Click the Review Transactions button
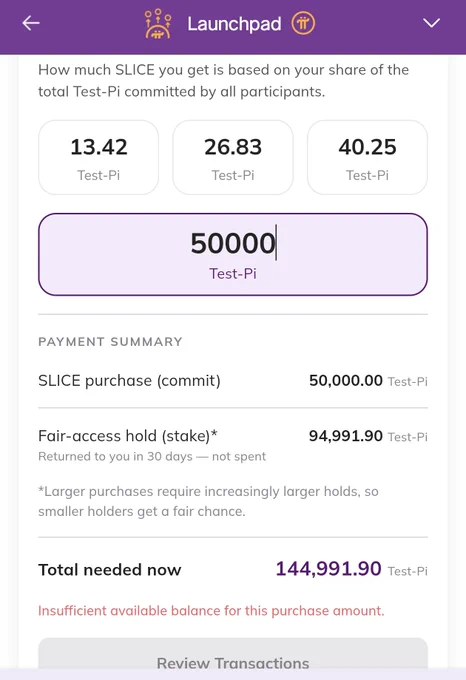Viewport: 466px width, 680px height. (233, 659)
